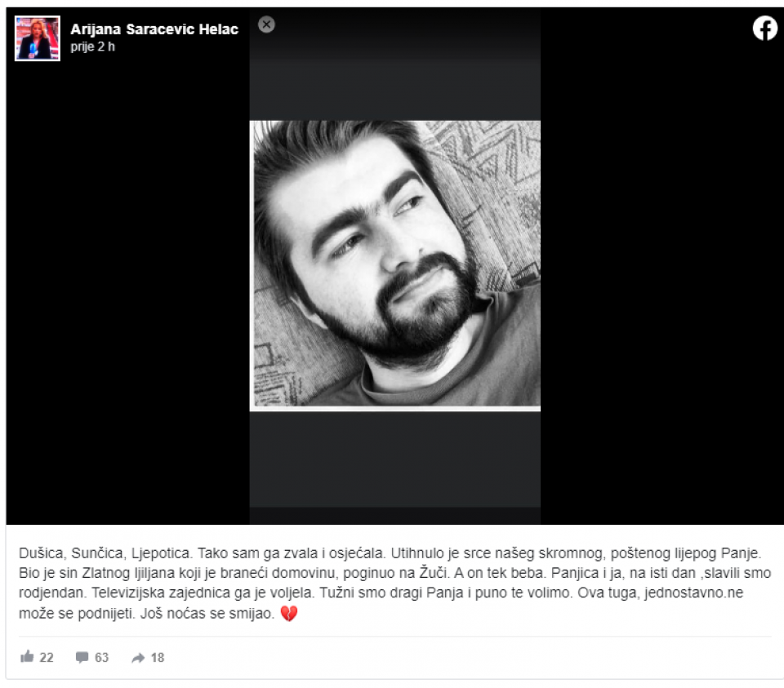Click the comment bubble icon
The height and width of the screenshot is (688, 784).
click(82, 658)
